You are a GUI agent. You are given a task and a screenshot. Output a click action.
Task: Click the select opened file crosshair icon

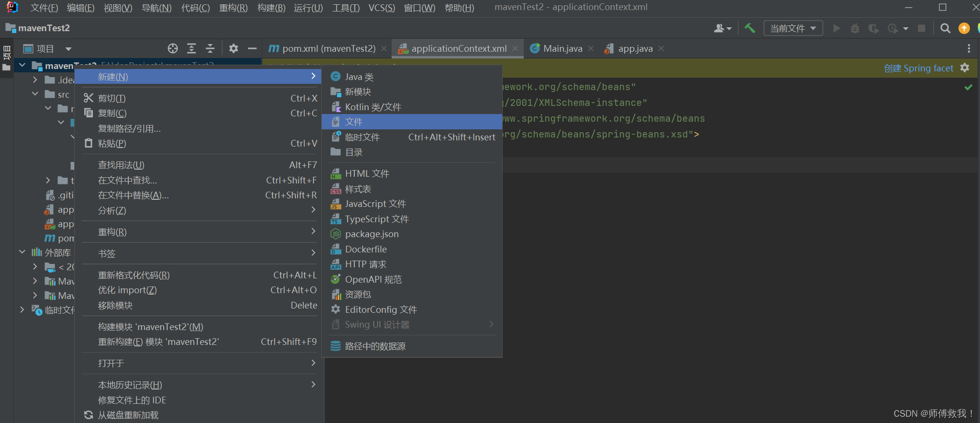173,48
